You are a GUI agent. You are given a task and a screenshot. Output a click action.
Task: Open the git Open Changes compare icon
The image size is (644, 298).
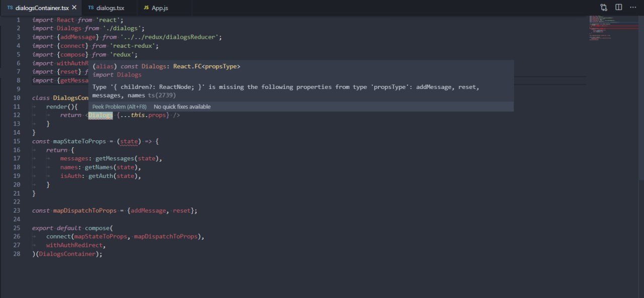click(604, 8)
